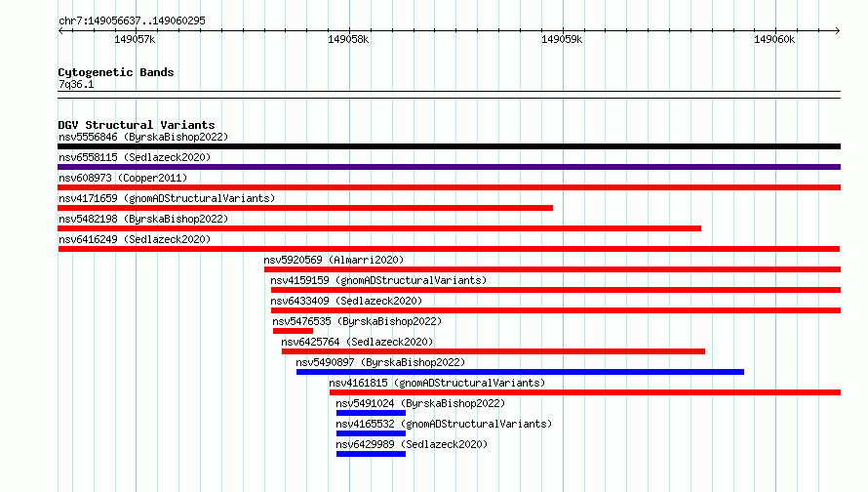Image resolution: width=868 pixels, height=492 pixels.
Task: Click label nsv6429989 (Sedlazeck2020)
Action: [x=412, y=444]
